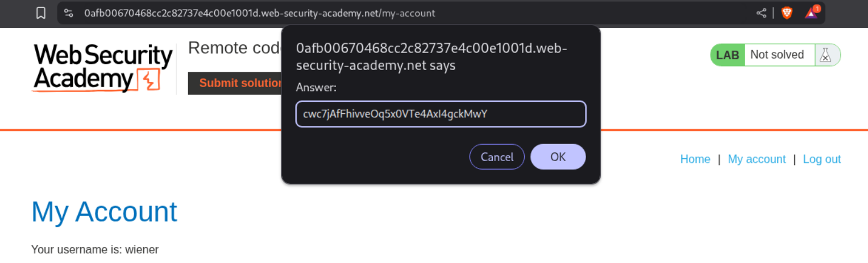The height and width of the screenshot is (263, 868).
Task: Open the My account link
Action: [x=757, y=159]
